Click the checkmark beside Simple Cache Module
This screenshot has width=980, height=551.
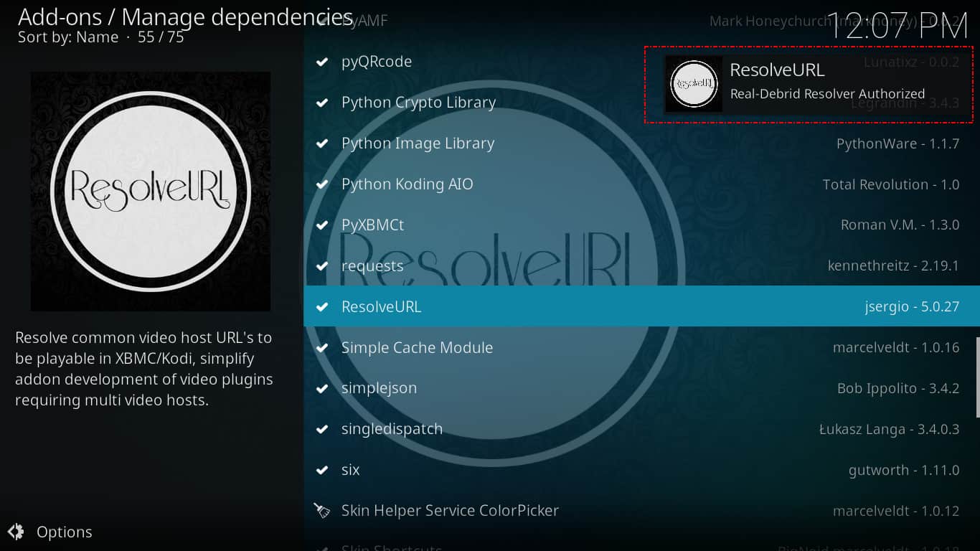[x=322, y=348]
